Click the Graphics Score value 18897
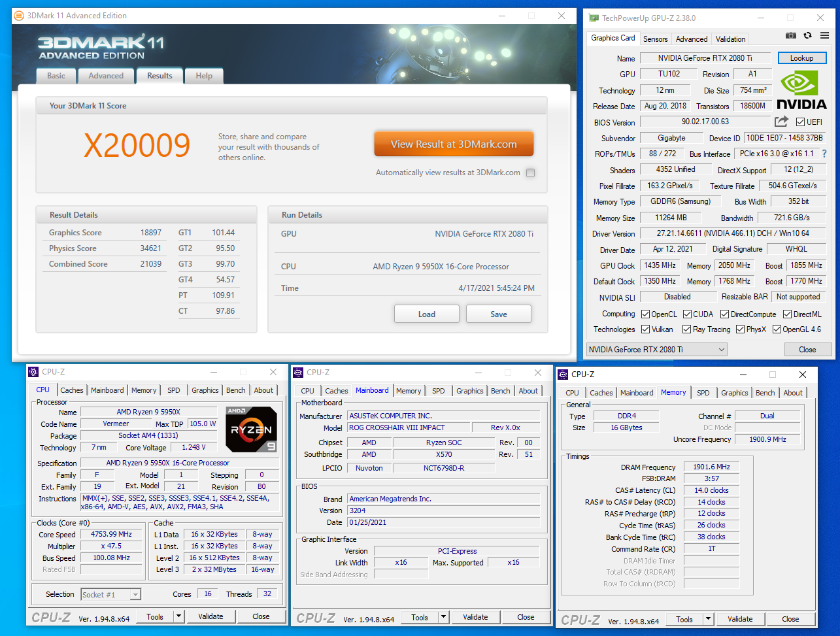This screenshot has height=636, width=840. [151, 233]
